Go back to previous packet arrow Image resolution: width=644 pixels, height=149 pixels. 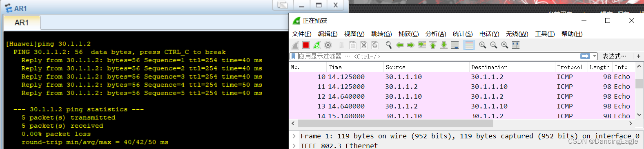[400, 45]
